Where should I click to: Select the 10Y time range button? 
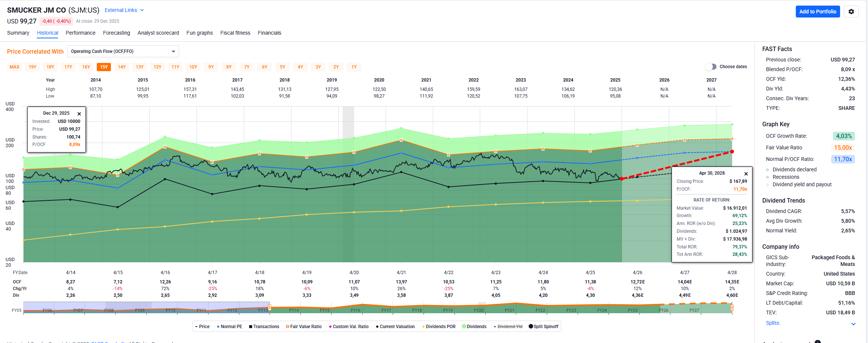pos(193,67)
